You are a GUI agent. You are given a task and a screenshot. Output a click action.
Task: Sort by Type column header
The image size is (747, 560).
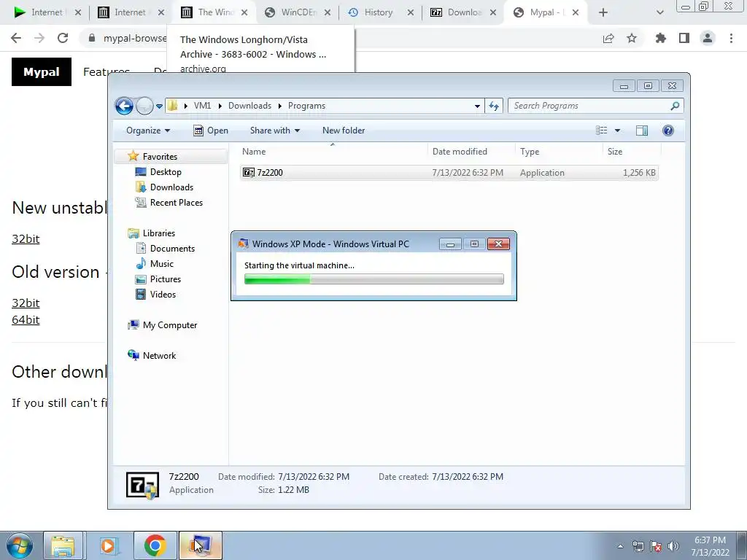tap(558, 152)
